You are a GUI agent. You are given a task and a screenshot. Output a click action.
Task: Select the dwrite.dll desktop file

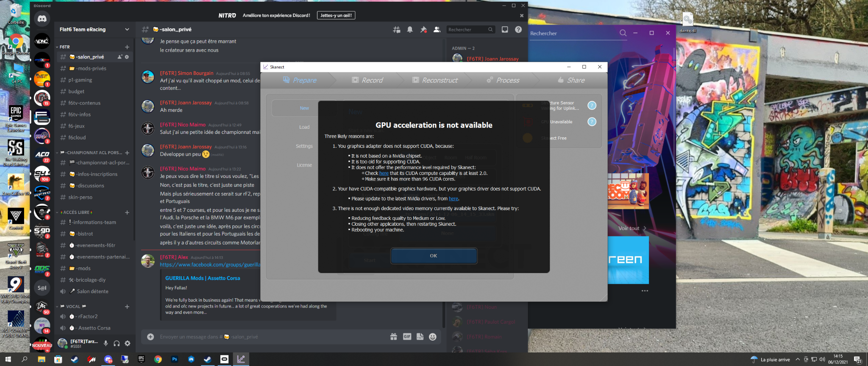pyautogui.click(x=687, y=22)
